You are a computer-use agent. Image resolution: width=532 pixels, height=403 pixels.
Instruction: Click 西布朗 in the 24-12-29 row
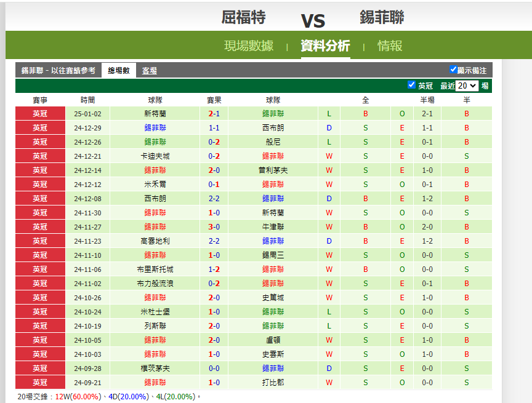point(273,128)
